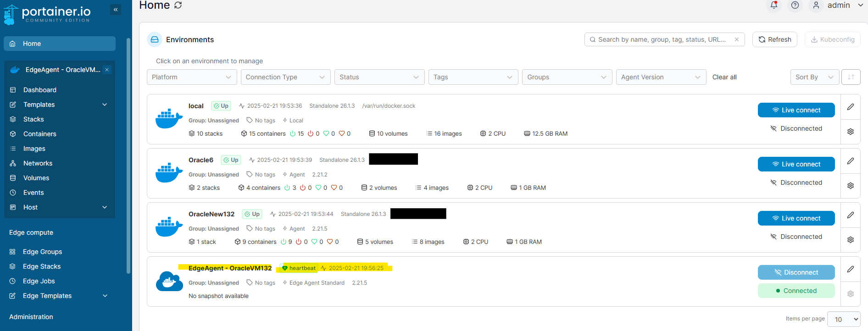Click Clear all filters link
This screenshot has width=868, height=331.
click(724, 77)
